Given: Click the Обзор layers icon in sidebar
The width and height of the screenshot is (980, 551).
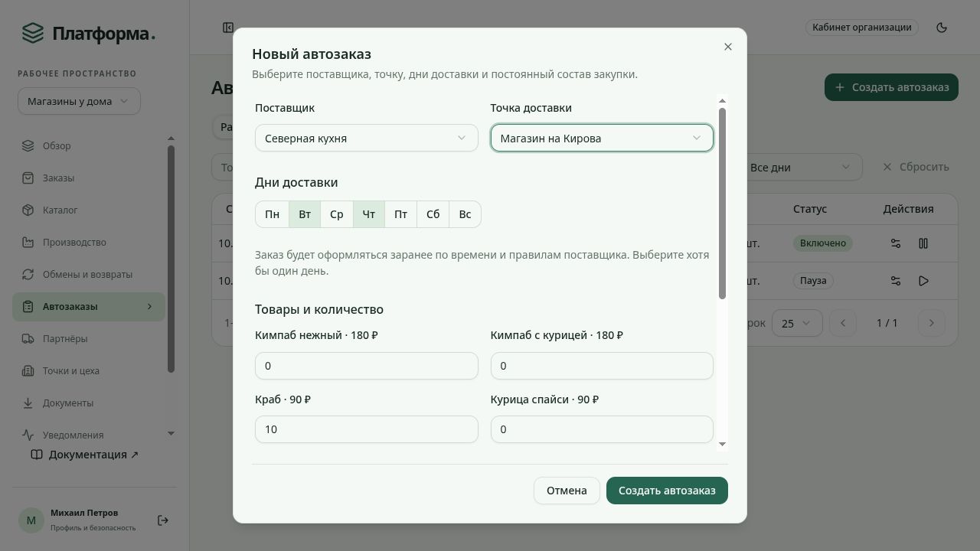Looking at the screenshot, I should [x=28, y=145].
